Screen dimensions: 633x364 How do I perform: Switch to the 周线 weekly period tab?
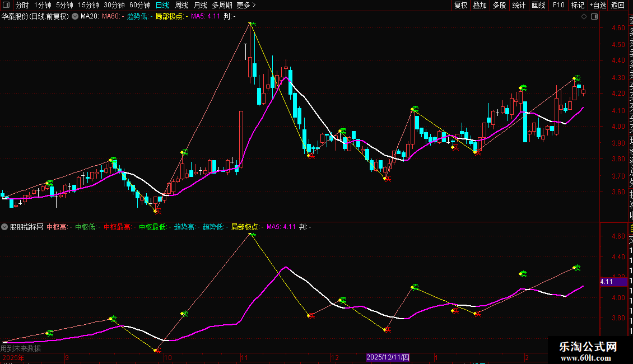coord(181,5)
